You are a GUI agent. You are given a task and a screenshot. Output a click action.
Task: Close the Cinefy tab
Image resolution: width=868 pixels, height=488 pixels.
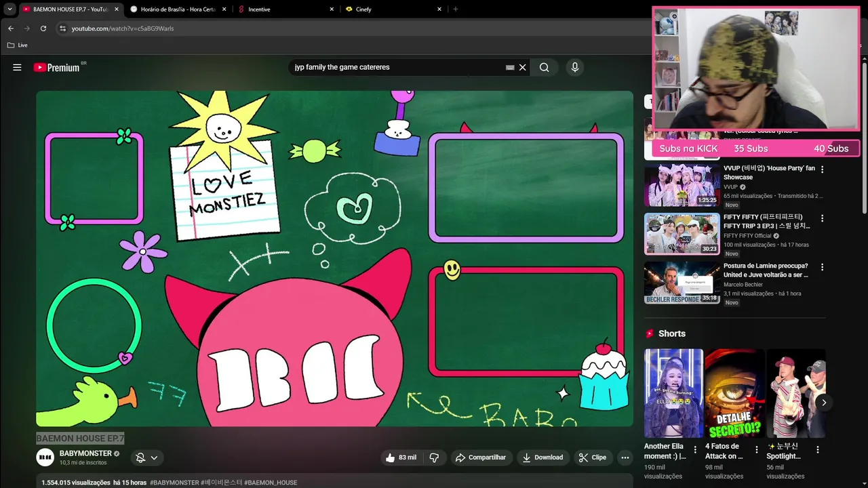click(439, 9)
